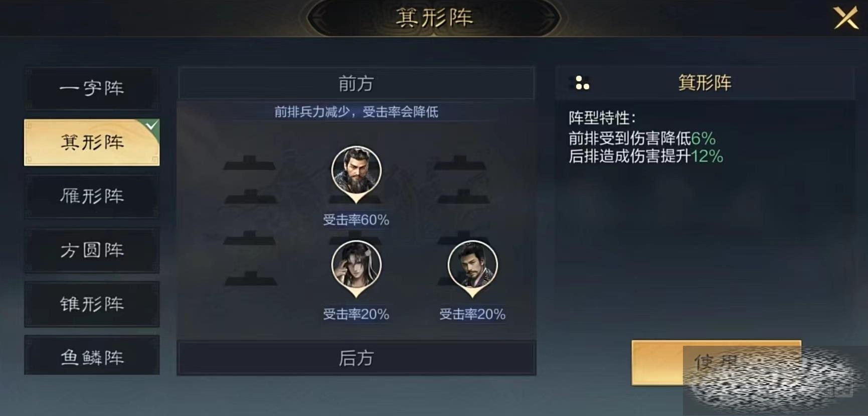Click the 受击率60% label
Viewport: 868px width, 416px height.
(356, 220)
